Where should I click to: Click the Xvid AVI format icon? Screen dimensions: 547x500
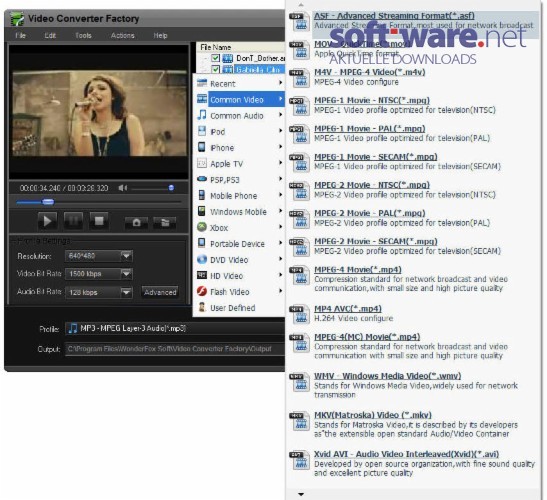tap(299, 460)
